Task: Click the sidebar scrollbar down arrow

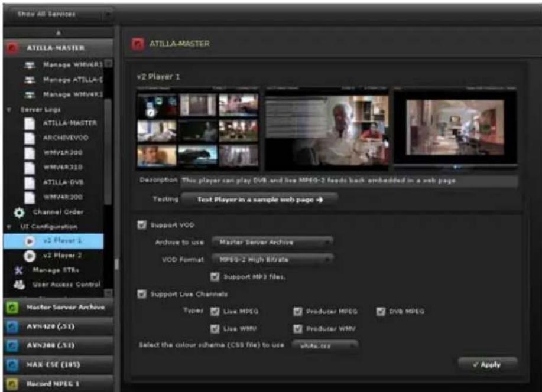Action: [108, 293]
